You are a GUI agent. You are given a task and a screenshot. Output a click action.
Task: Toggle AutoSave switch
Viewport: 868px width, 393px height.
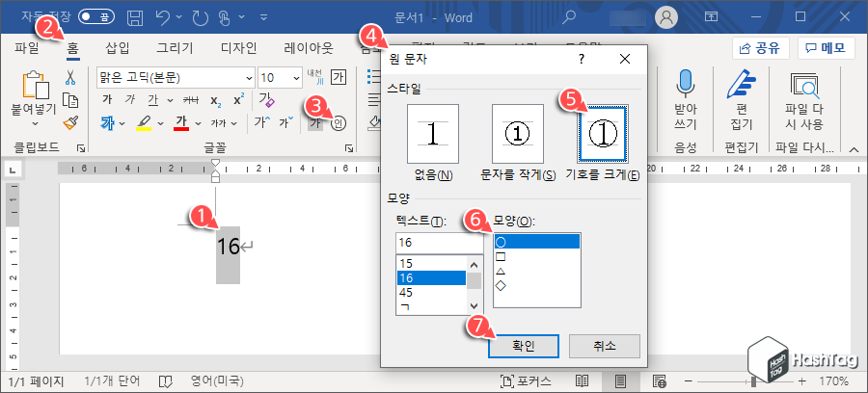pos(95,17)
